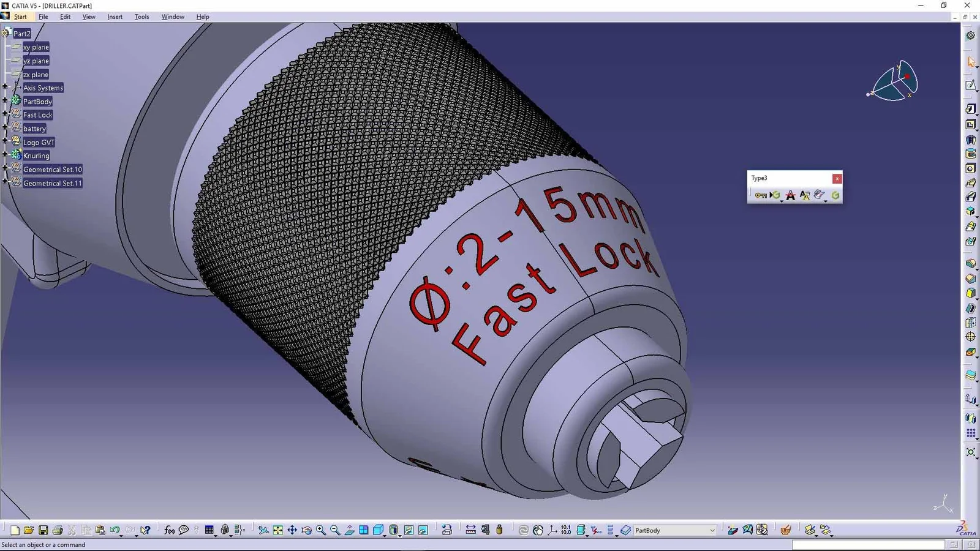Select Geometrical Set.10 in the tree
980x551 pixels.
[53, 170]
